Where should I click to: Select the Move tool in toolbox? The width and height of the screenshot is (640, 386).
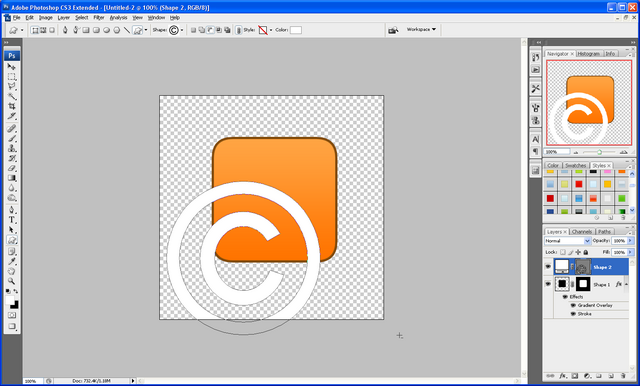(12, 67)
